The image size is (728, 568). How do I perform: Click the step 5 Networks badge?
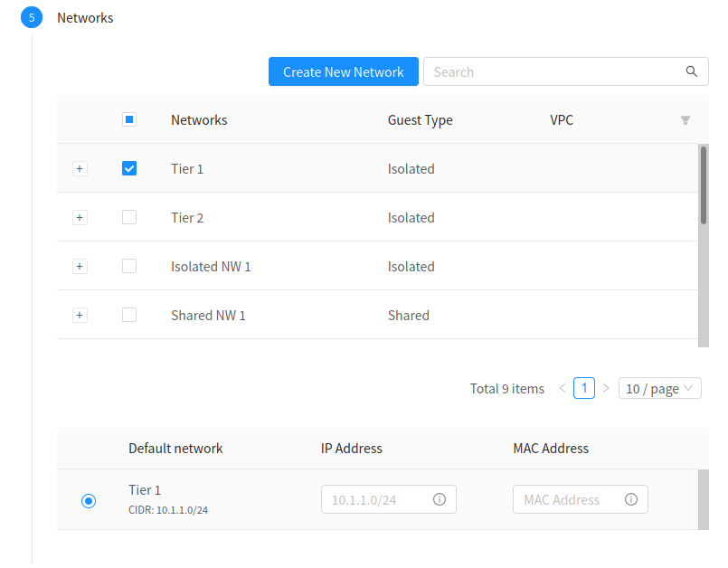pos(32,17)
